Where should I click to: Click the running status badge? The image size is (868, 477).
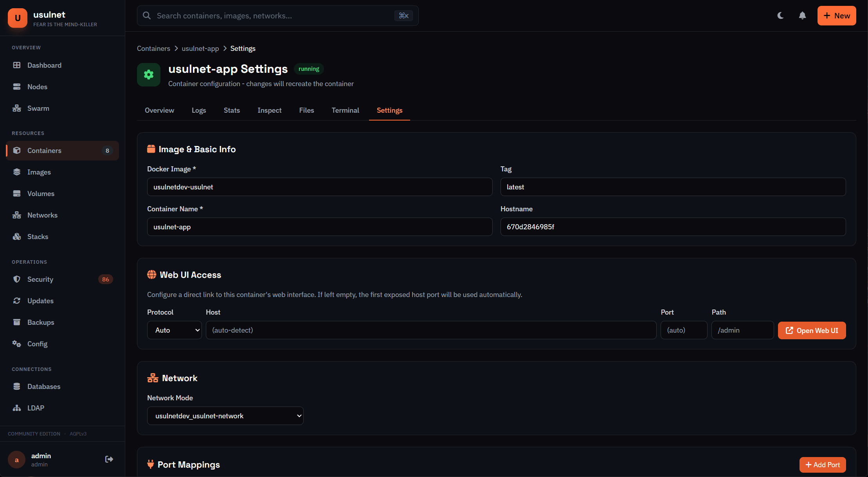tap(309, 69)
